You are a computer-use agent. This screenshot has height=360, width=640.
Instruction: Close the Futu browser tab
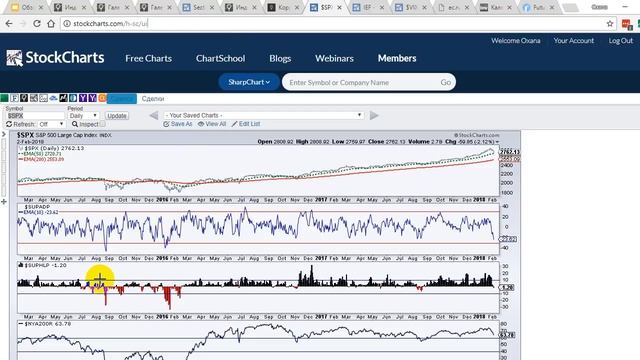[x=552, y=7]
